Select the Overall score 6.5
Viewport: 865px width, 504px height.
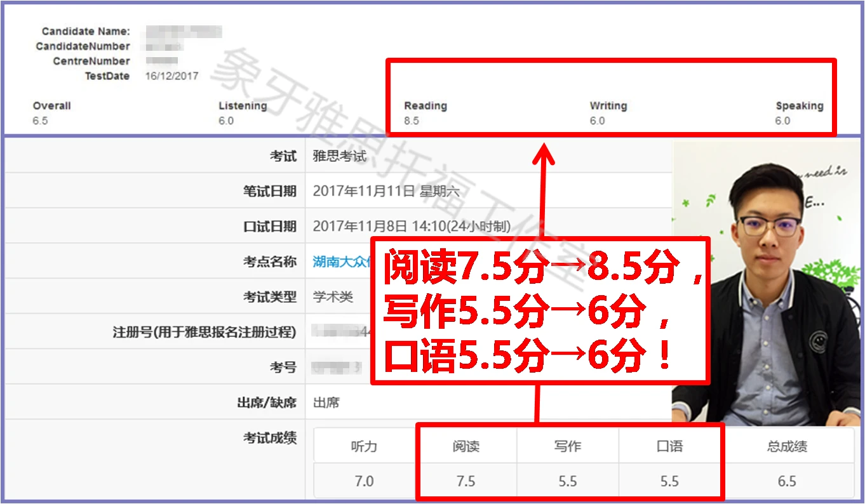click(39, 119)
